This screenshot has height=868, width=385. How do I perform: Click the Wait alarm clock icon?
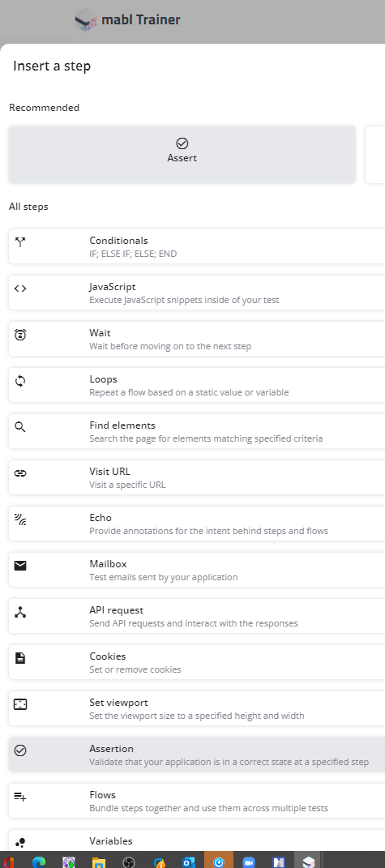(20, 335)
